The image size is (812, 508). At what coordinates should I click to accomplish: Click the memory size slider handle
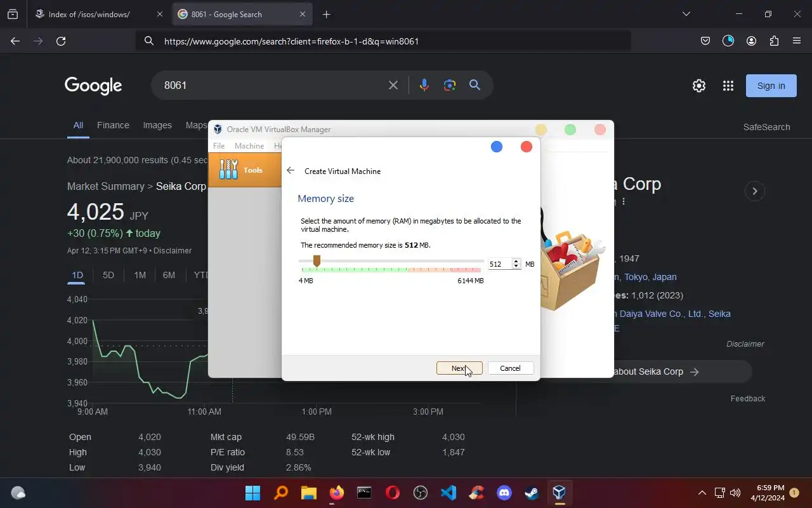(x=317, y=261)
